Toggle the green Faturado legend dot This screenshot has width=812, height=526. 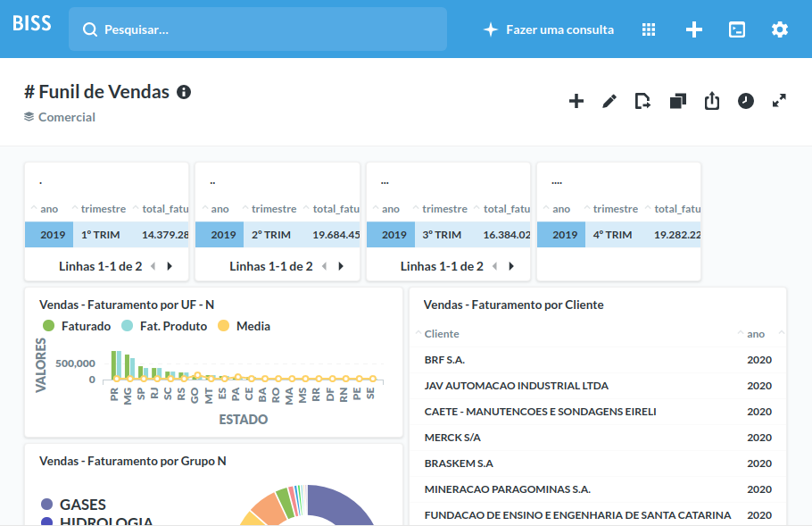[48, 326]
